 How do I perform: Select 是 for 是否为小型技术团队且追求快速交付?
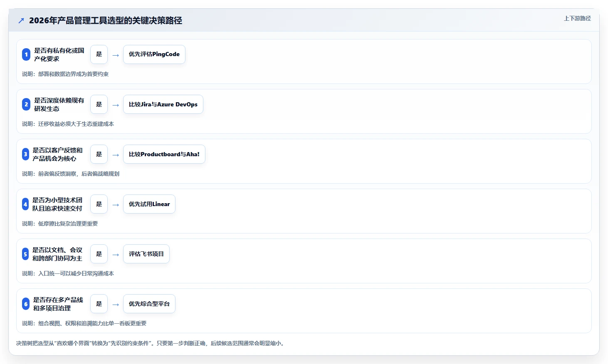[99, 204]
